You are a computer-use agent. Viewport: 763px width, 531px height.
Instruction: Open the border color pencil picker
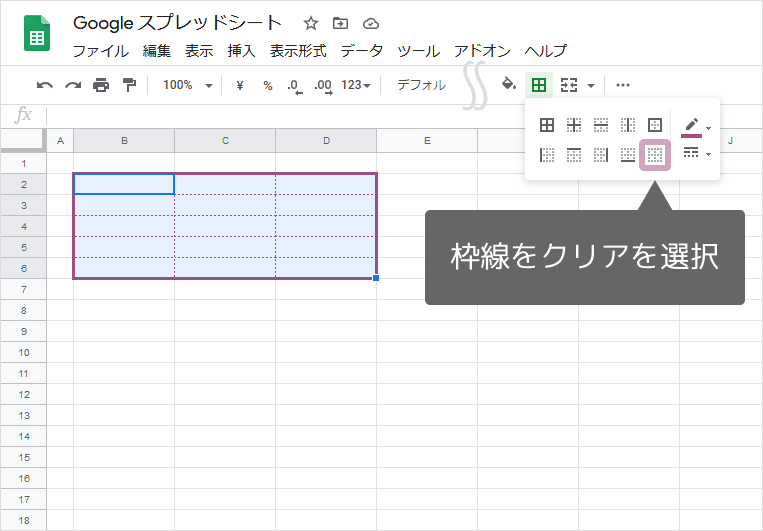[696, 126]
